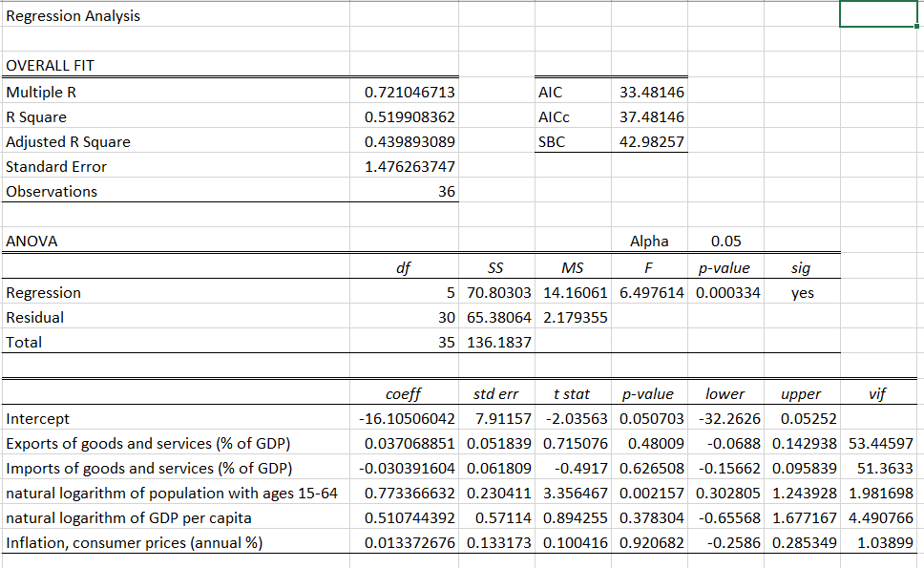
Task: Click the 'upper' column header
Action: point(801,394)
